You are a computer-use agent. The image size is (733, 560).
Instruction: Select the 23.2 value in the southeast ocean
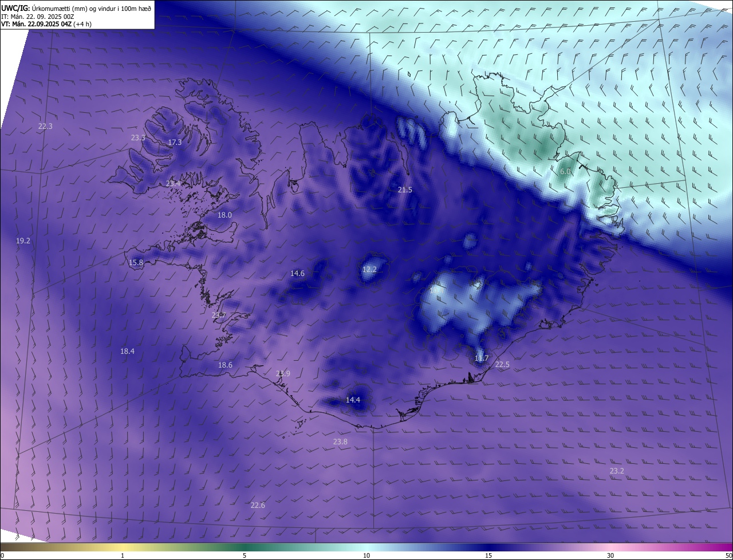pos(617,471)
